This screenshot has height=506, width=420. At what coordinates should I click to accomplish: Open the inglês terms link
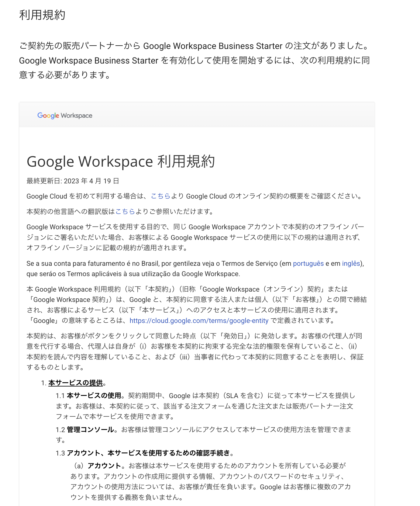tap(351, 264)
